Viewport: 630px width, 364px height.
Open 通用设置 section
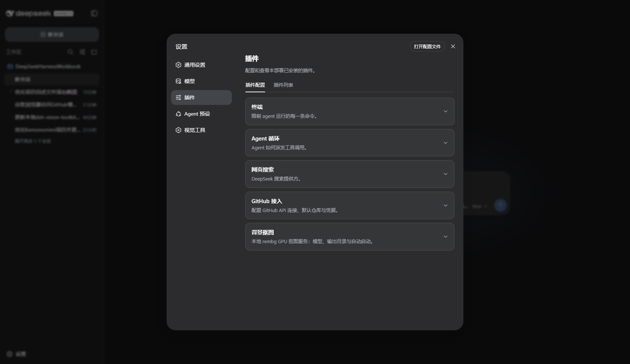coord(201,65)
